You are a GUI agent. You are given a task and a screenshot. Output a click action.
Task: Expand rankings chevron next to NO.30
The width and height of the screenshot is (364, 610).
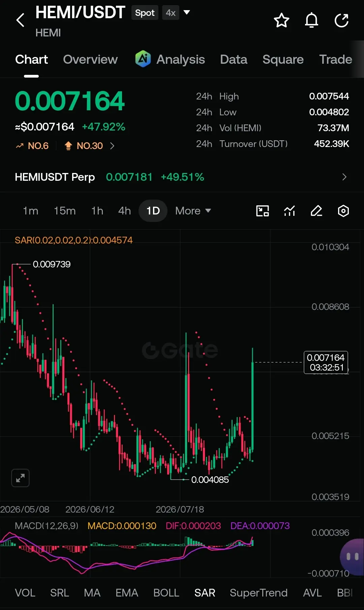coord(112,146)
